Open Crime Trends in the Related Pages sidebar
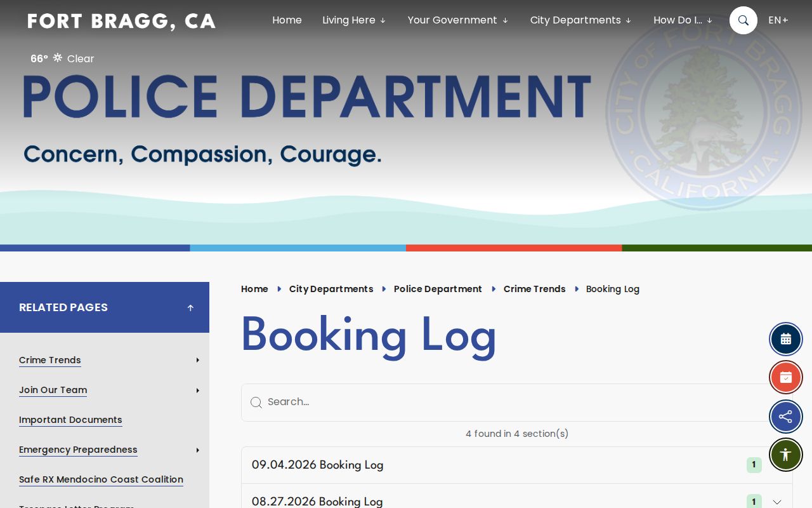 [50, 360]
